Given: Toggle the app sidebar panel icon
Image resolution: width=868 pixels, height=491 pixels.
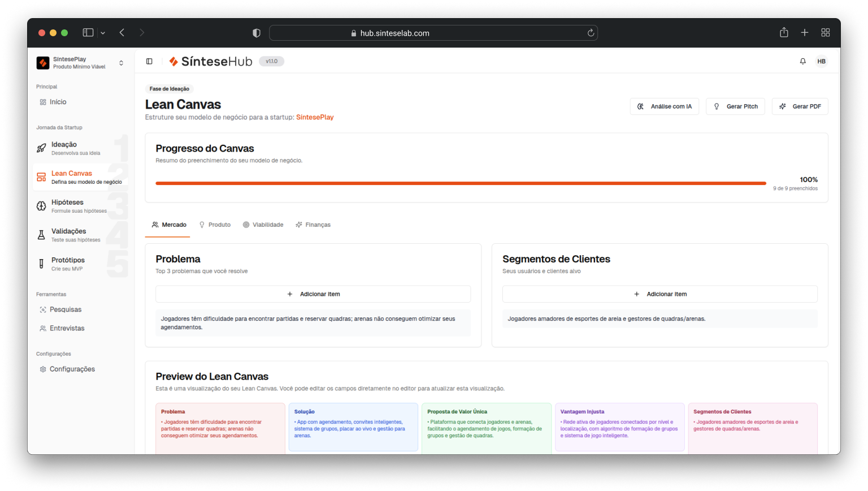Looking at the screenshot, I should click(149, 61).
